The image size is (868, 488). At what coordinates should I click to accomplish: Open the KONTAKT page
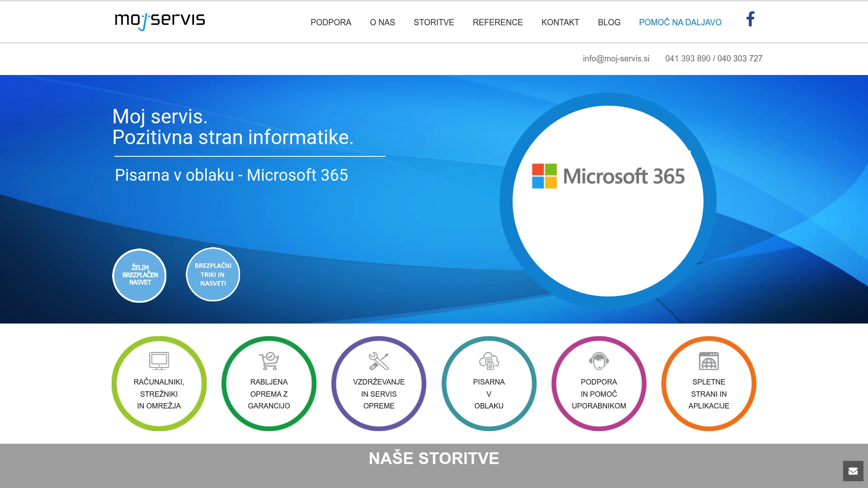[x=560, y=22]
